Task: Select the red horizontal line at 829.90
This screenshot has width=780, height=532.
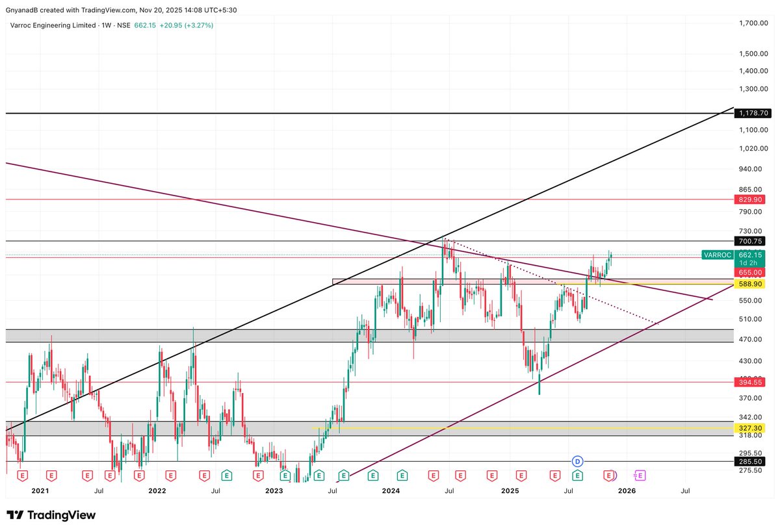Action: tap(369, 199)
